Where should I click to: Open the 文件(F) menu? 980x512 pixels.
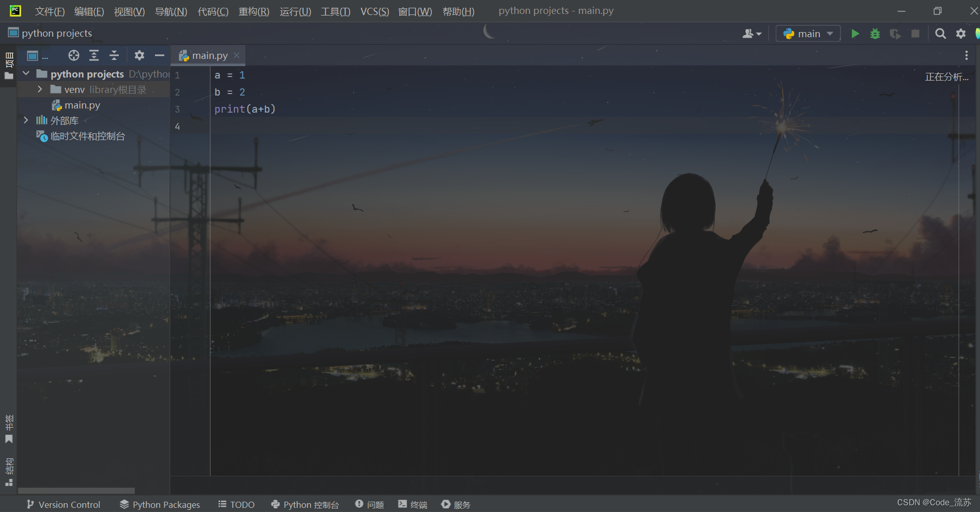[x=50, y=11]
